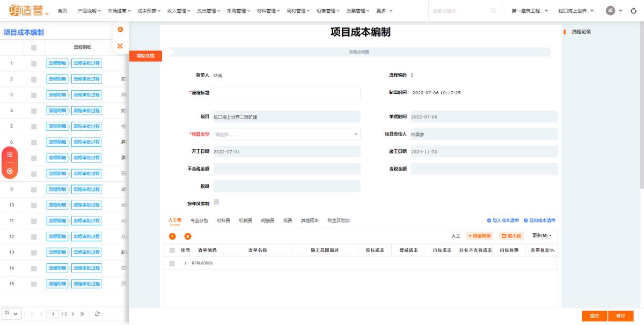Image resolution: width=644 pixels, height=325 pixels.
Task: Enable the 按年度编制 checkbox
Action: [x=215, y=201]
